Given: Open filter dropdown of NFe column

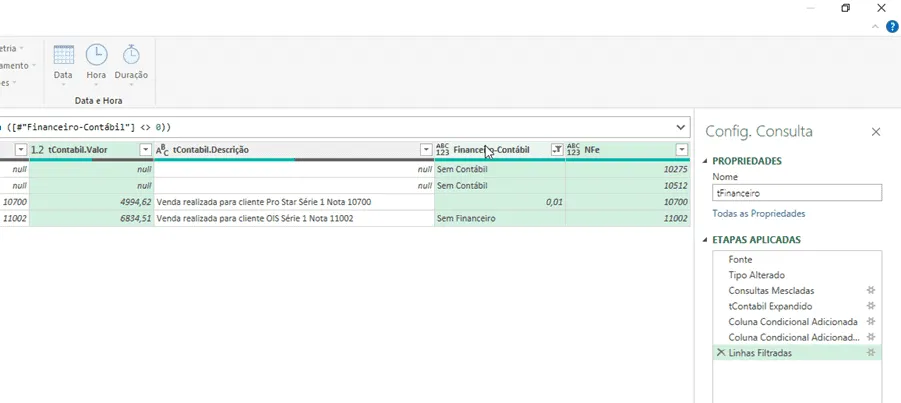Looking at the screenshot, I should coord(682,150).
